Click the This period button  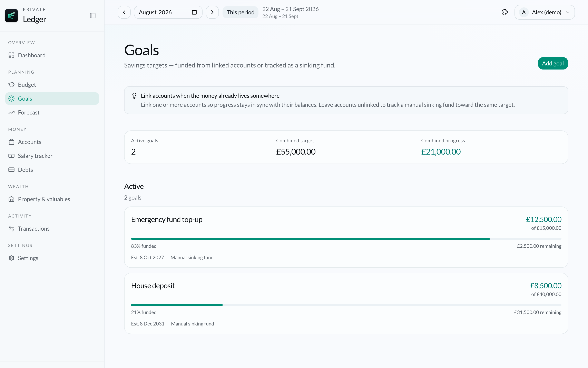tap(240, 12)
